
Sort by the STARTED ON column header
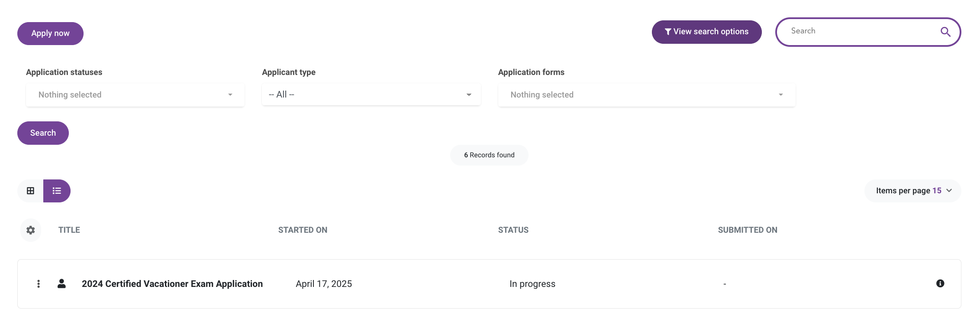(x=303, y=230)
